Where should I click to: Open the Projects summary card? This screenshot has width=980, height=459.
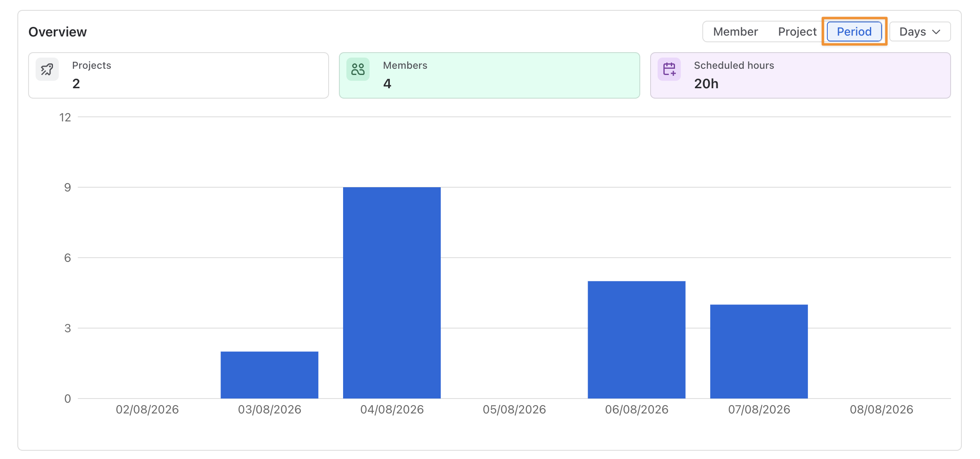click(179, 75)
